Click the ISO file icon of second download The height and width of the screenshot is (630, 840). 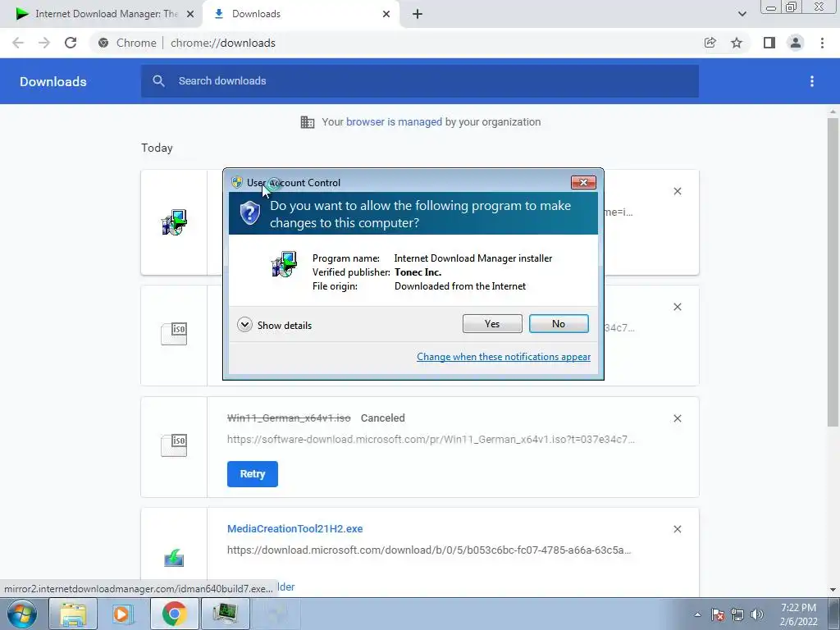point(174,334)
